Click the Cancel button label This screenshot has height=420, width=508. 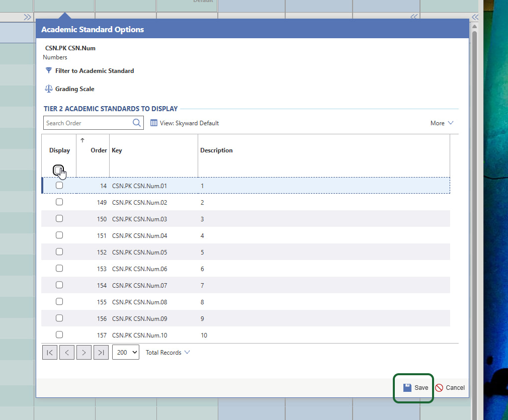coord(455,388)
